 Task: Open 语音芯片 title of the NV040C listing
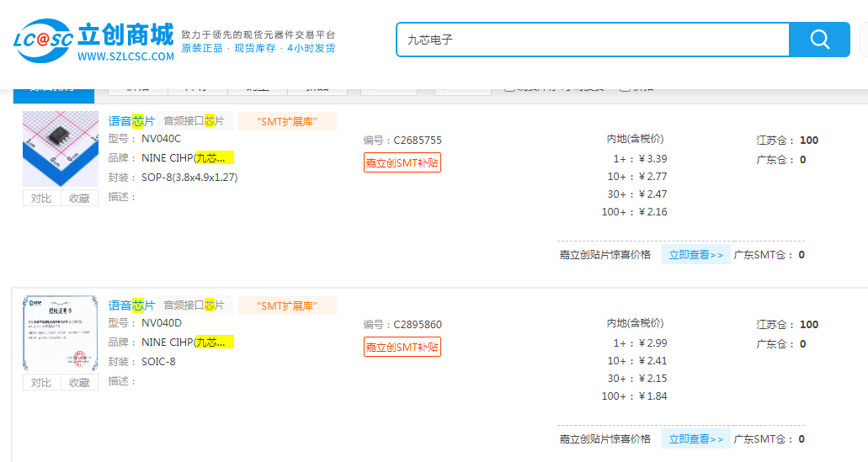[x=131, y=121]
